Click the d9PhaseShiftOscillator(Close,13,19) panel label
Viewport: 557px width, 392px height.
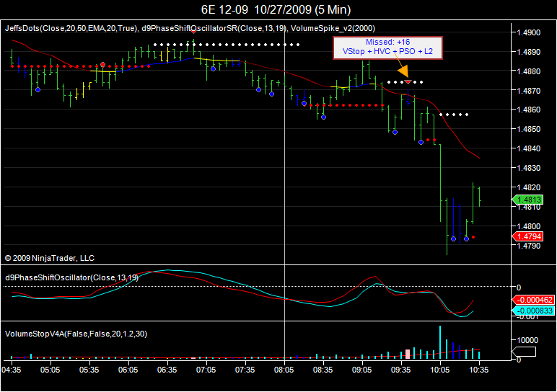coord(71,277)
